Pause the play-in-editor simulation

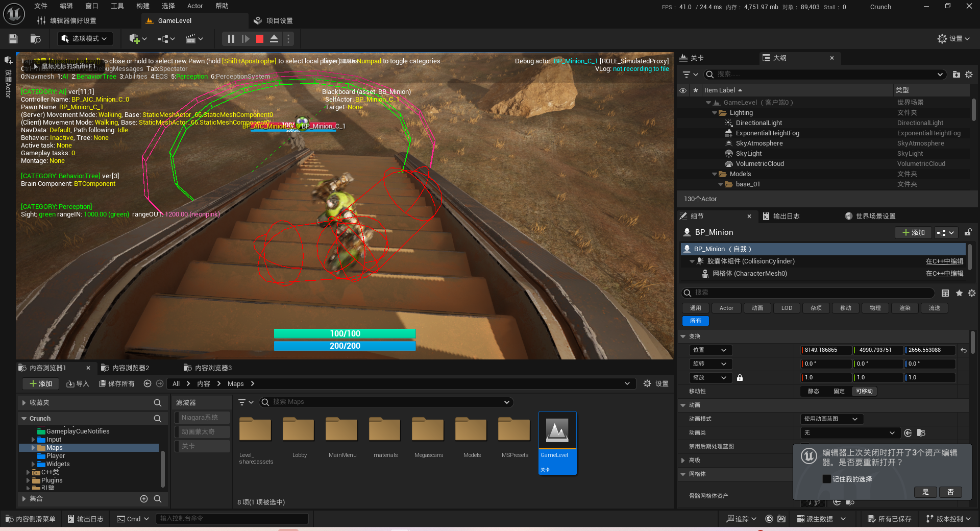pos(231,39)
